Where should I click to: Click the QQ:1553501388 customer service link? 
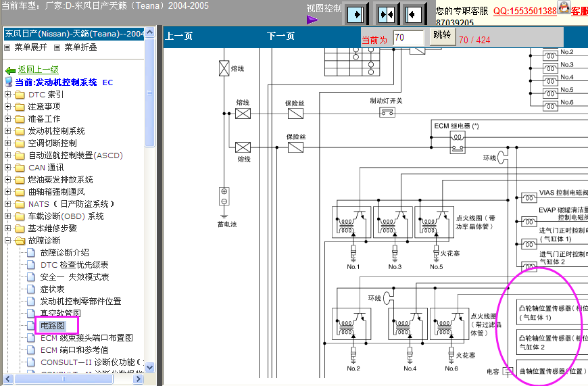[x=524, y=11]
